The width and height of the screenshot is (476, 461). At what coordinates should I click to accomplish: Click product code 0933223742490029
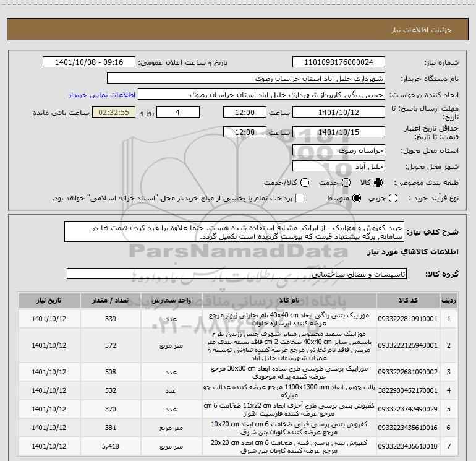tap(408, 409)
